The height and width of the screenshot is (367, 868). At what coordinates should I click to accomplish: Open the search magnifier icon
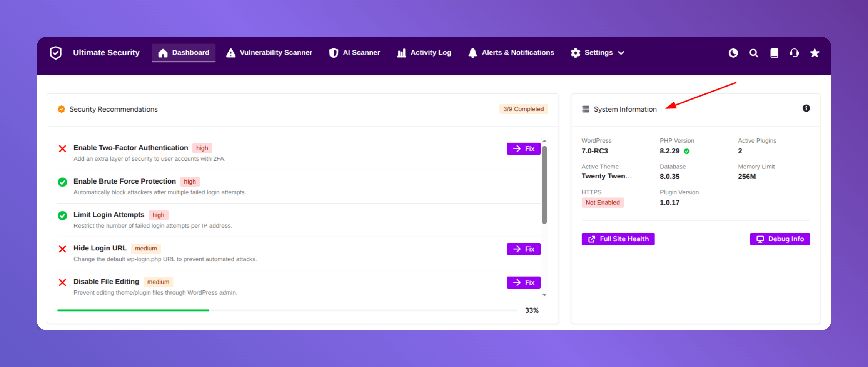click(x=754, y=53)
